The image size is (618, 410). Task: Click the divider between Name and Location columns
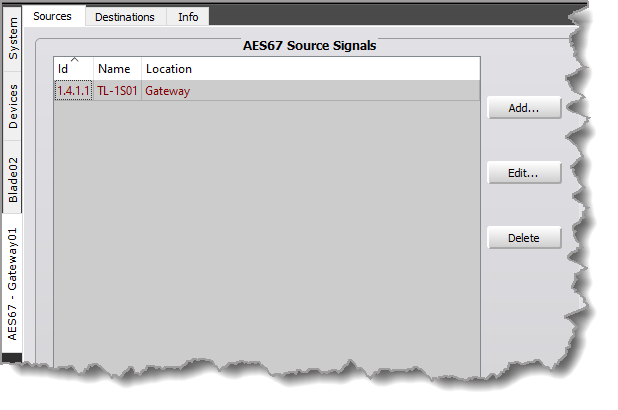(x=141, y=69)
